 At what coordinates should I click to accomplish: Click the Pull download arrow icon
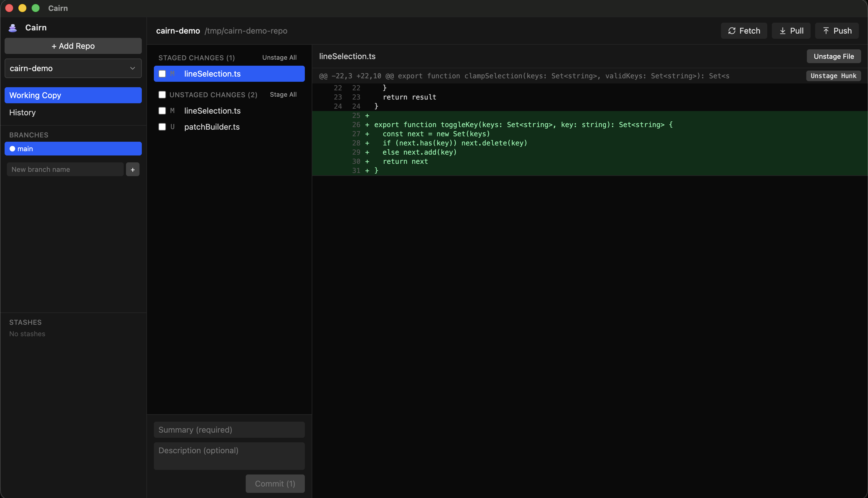click(x=782, y=31)
